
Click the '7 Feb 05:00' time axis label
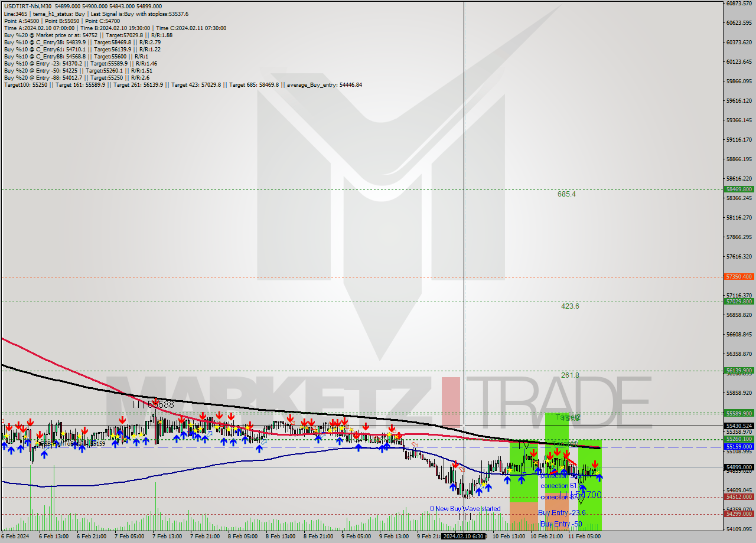click(129, 537)
